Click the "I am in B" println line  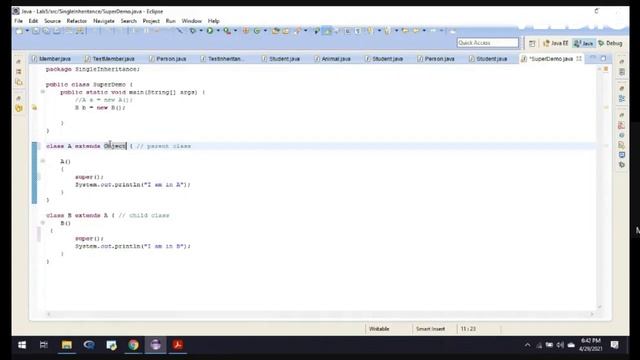coord(133,246)
